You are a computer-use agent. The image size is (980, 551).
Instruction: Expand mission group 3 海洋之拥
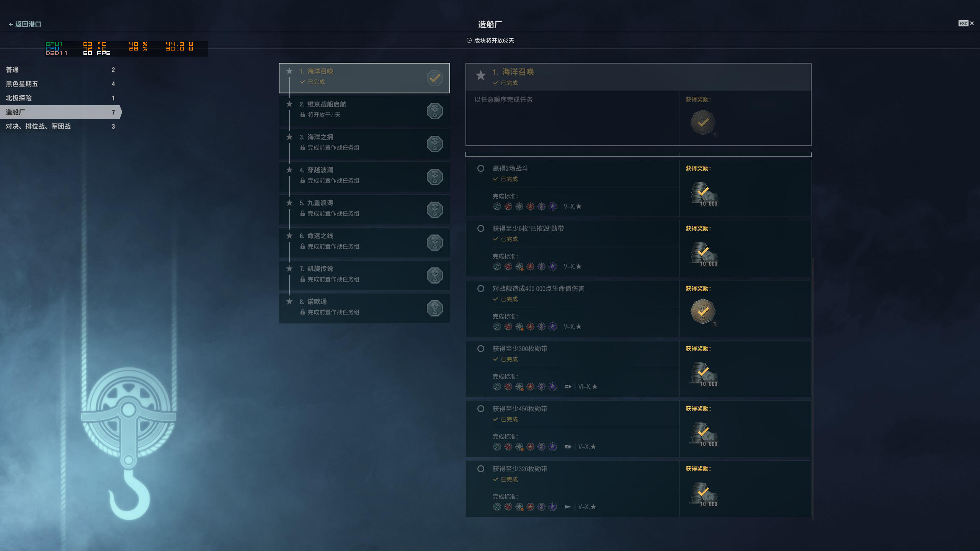coord(364,144)
